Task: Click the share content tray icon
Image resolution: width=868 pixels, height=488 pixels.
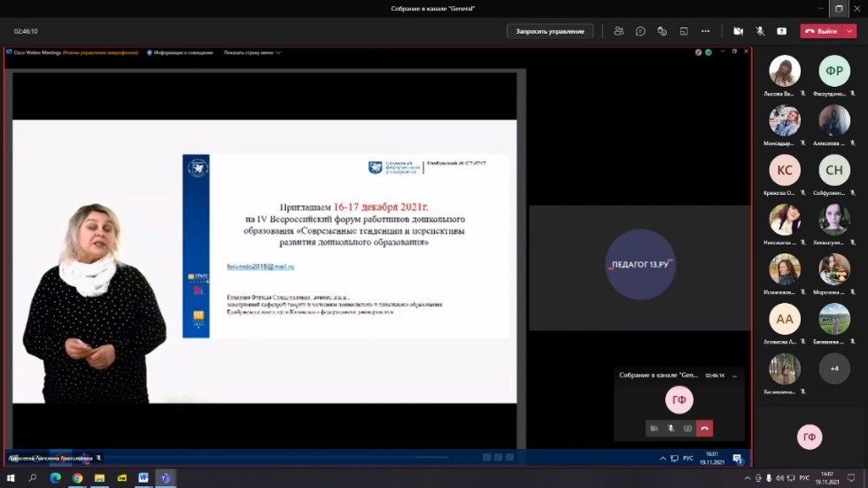Action: 781,31
